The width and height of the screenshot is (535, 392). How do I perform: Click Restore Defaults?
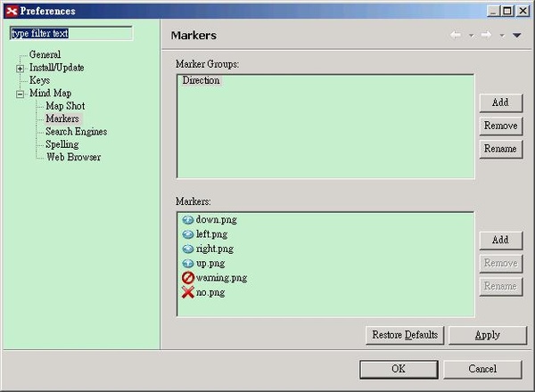tap(405, 335)
